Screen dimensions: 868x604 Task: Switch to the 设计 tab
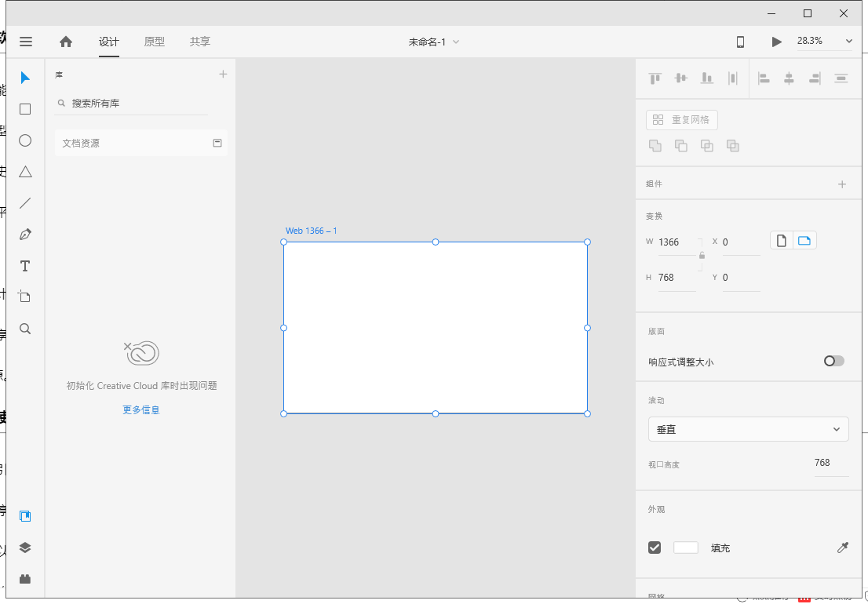109,42
